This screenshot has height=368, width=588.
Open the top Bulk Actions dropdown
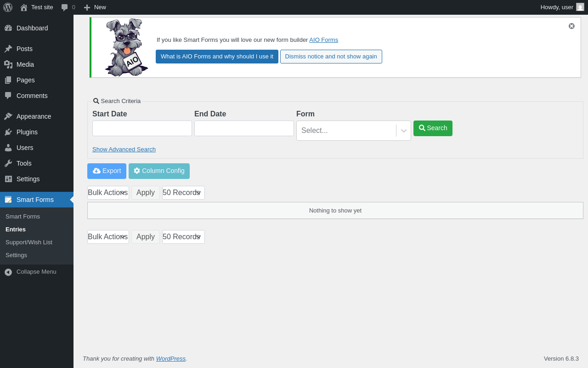coord(108,193)
